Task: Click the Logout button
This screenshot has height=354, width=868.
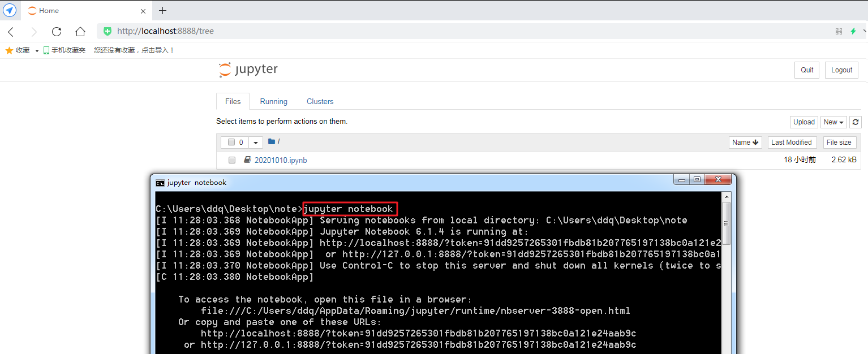Action: coord(841,70)
